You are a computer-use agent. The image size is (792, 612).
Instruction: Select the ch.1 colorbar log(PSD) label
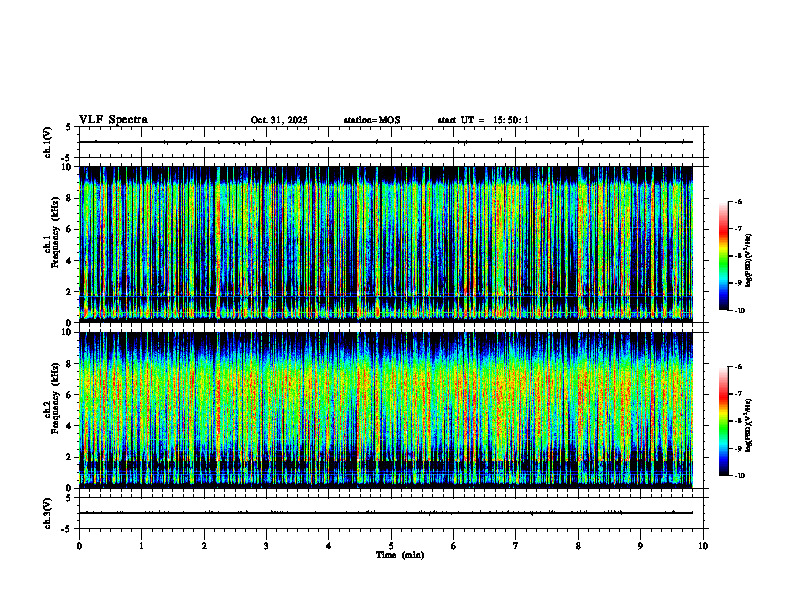pos(749,260)
